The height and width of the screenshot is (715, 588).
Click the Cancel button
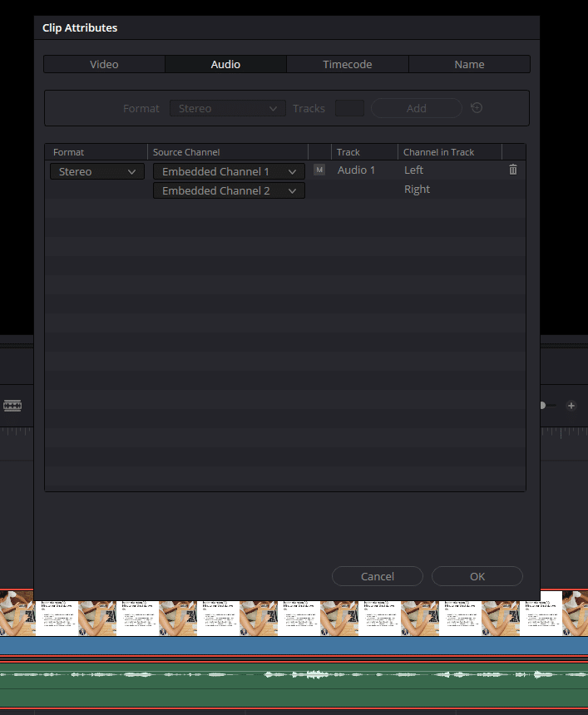[378, 576]
